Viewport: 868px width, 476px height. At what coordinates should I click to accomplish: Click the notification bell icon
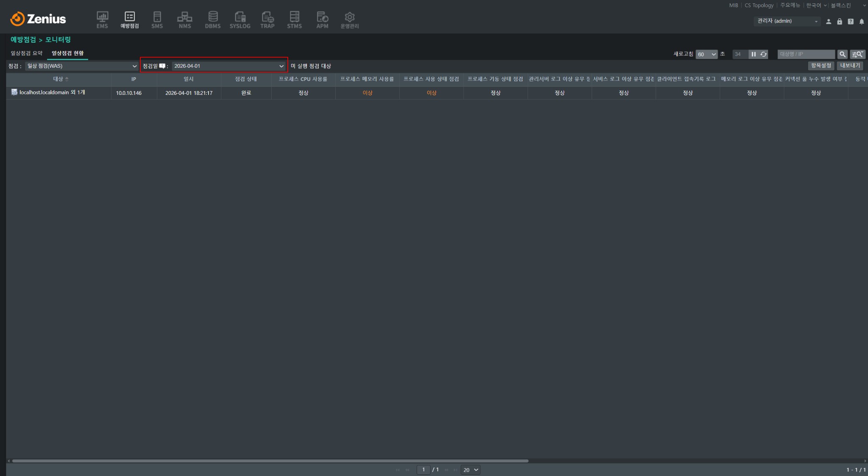pyautogui.click(x=862, y=22)
